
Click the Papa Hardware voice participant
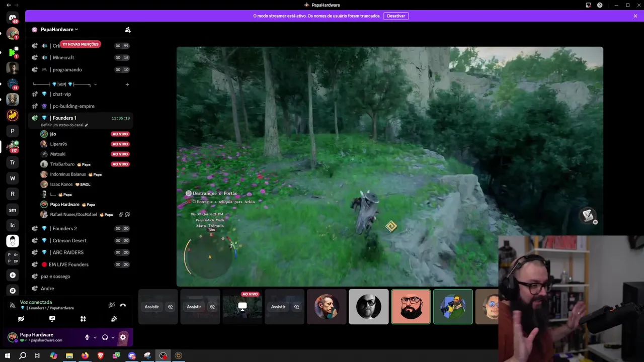tap(85, 205)
